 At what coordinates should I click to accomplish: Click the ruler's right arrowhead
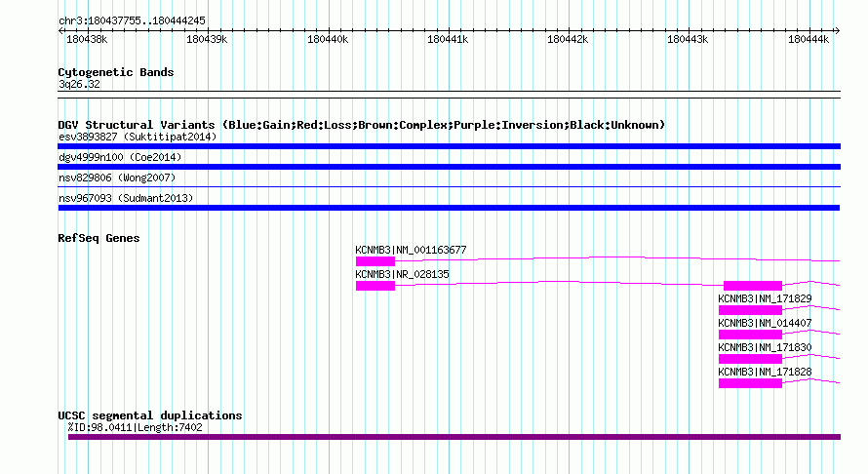[838, 31]
